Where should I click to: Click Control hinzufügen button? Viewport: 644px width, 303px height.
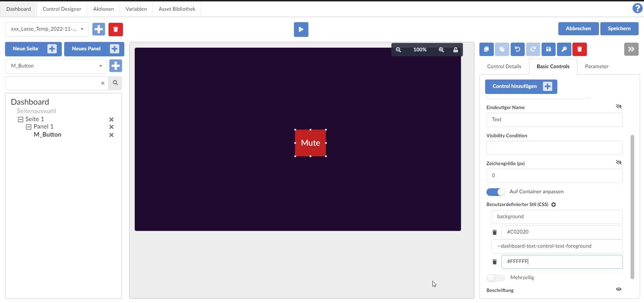[x=521, y=87]
